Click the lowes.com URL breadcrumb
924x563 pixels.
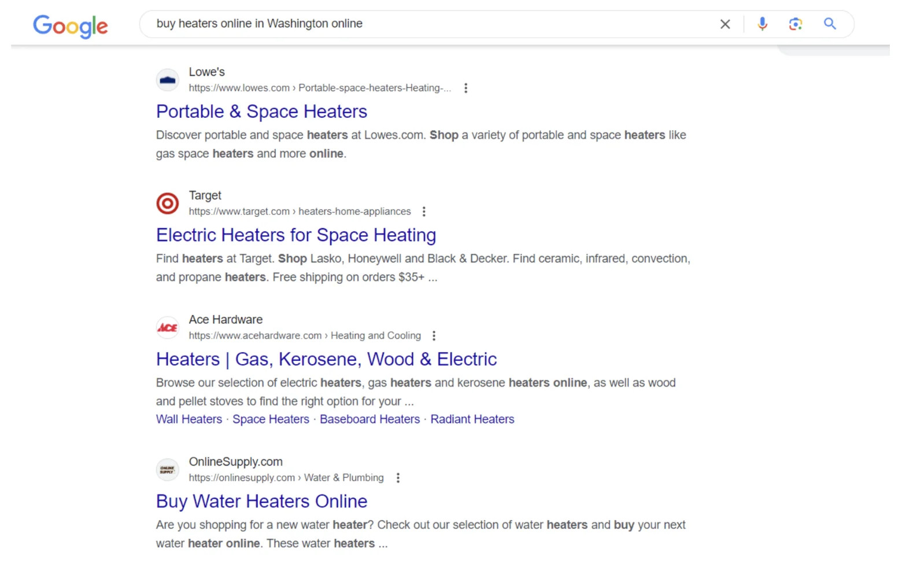(x=320, y=88)
